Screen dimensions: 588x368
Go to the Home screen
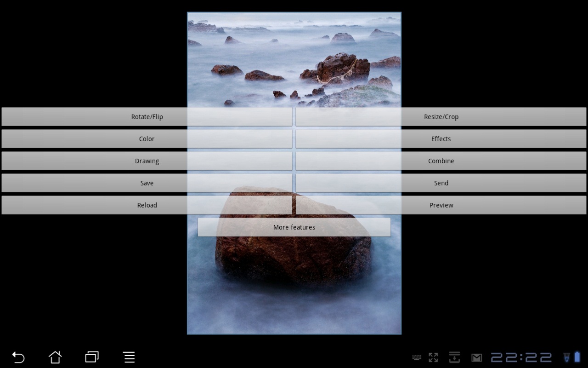tap(55, 357)
